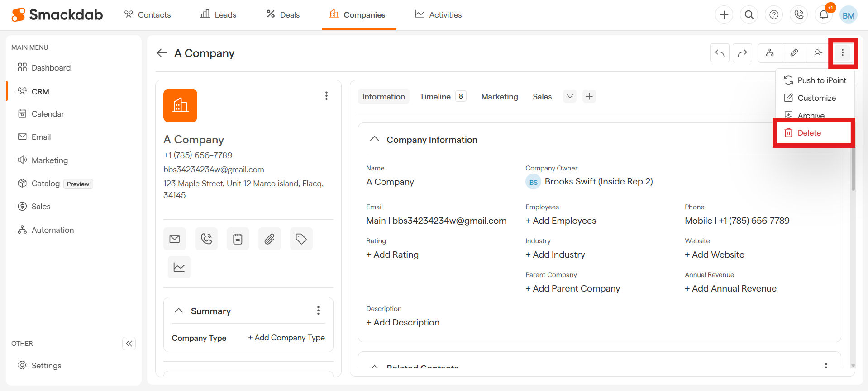This screenshot has width=868, height=391.
Task: Select Delete from the options menu
Action: (809, 133)
